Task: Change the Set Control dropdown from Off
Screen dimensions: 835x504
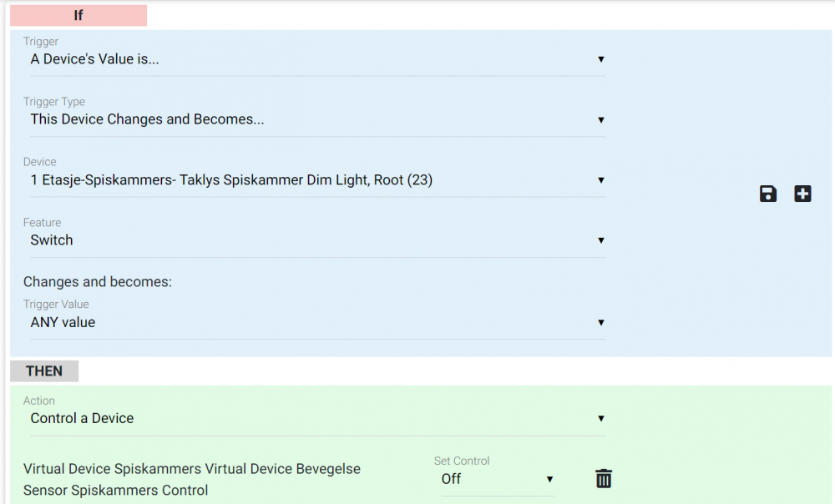Action: [498, 479]
